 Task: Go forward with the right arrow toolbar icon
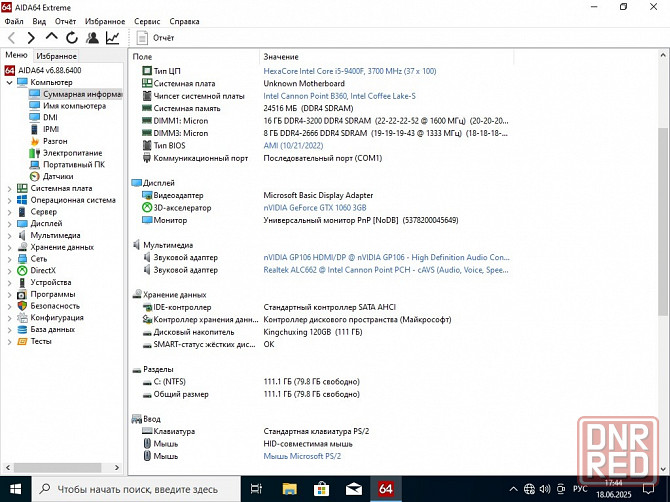pos(31,38)
